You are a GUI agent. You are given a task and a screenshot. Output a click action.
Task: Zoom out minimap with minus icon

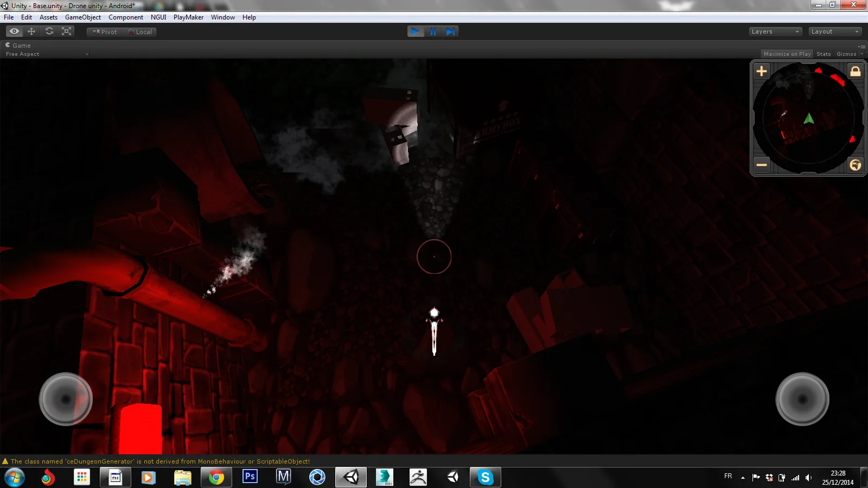(762, 165)
